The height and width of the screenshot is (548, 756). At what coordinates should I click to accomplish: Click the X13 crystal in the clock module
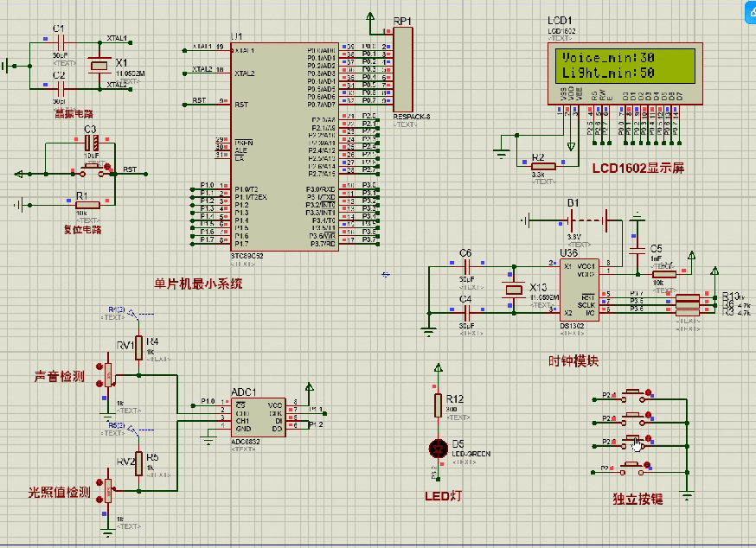coord(515,290)
